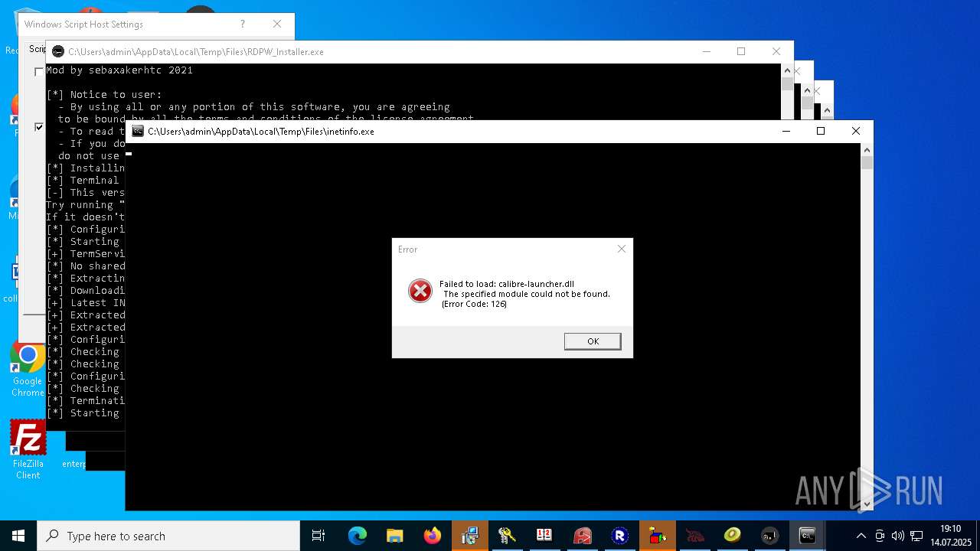This screenshot has height=551, width=980.
Task: Click the help button in Script Host Settings
Action: click(x=243, y=24)
